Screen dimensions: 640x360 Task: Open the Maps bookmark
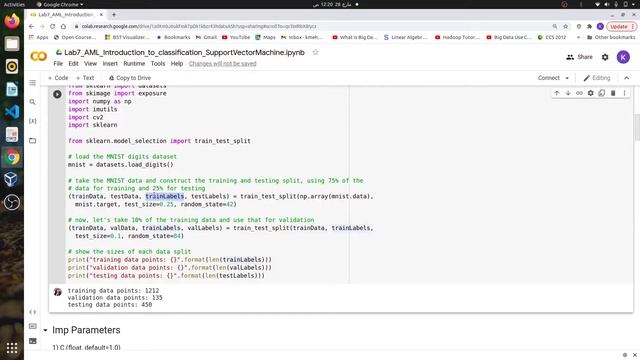pos(265,37)
